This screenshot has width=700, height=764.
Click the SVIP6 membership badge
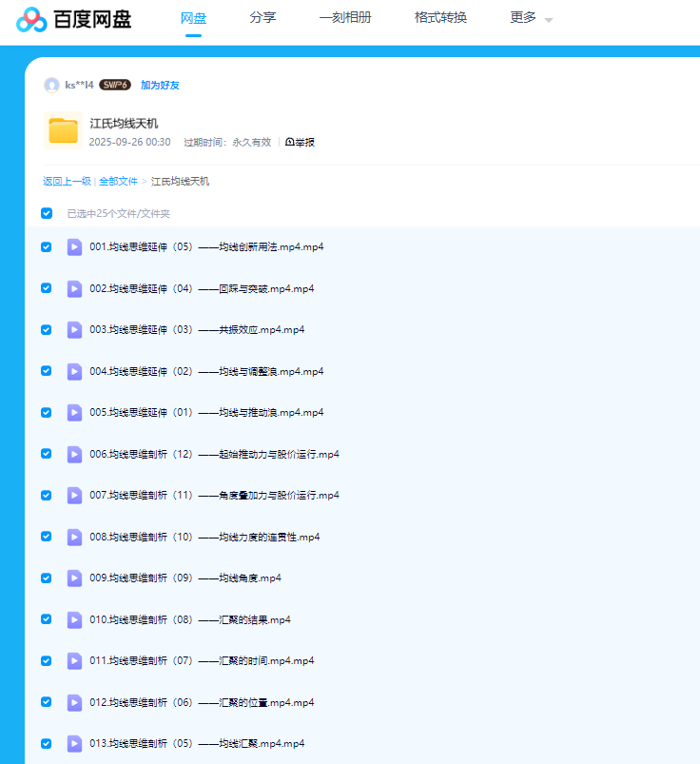point(115,85)
